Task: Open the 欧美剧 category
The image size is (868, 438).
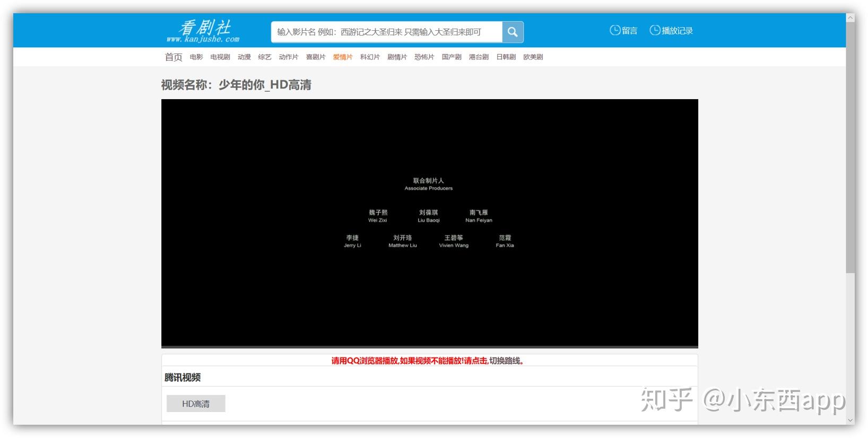Action: [533, 57]
